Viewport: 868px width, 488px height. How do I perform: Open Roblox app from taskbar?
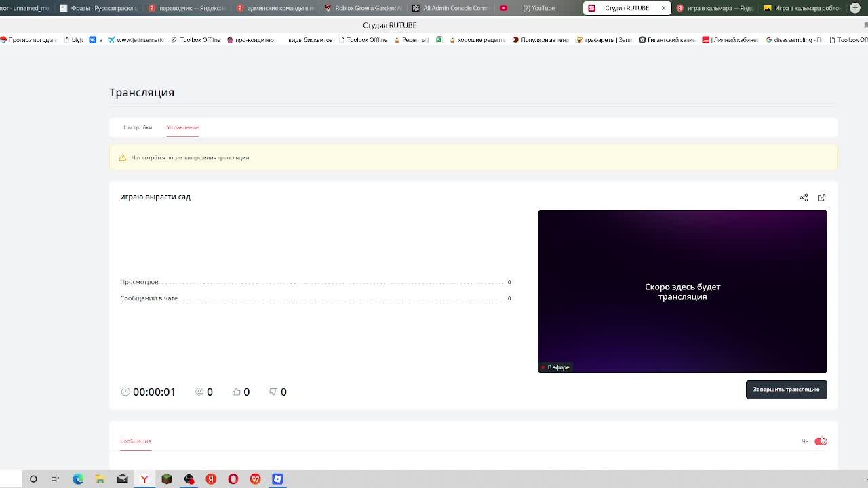277,479
